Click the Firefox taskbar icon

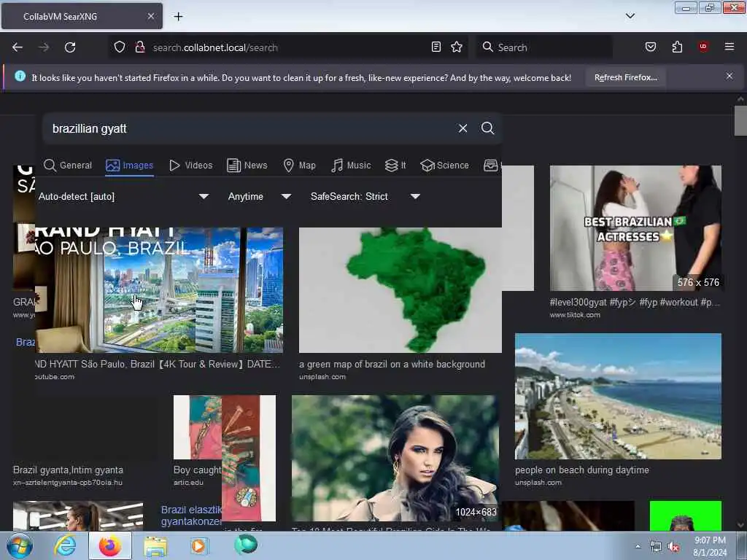[109, 546]
